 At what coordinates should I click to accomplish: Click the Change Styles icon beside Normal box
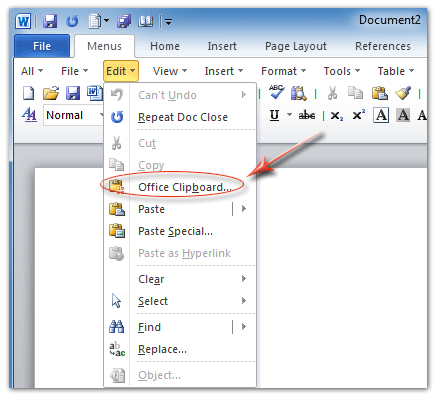pos(29,115)
